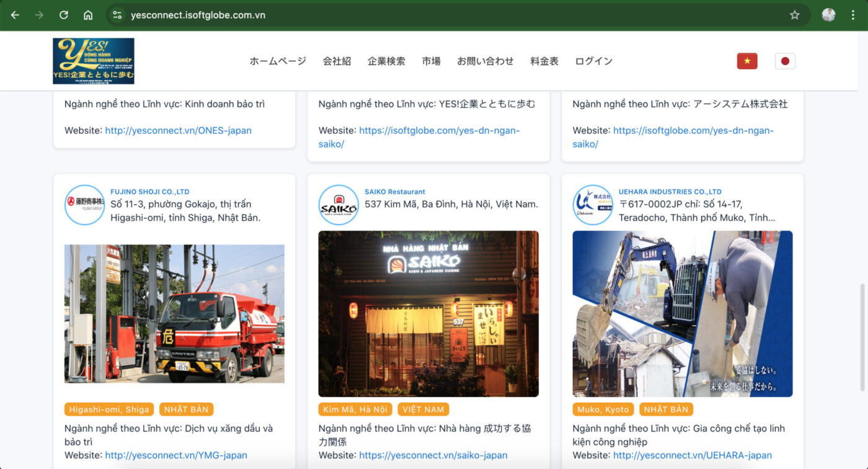The width and height of the screenshot is (868, 469).
Task: Click the SAIKO restaurant storefront photo
Action: (428, 314)
